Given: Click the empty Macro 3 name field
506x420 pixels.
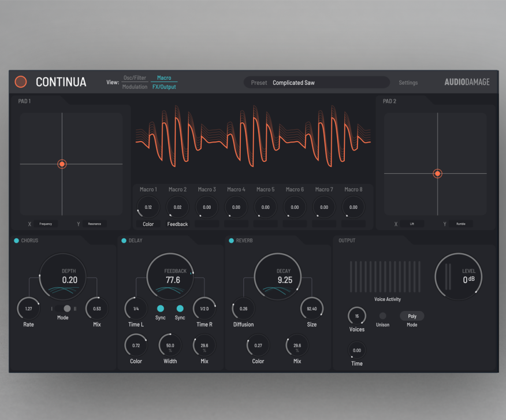Looking at the screenshot, I should [207, 224].
